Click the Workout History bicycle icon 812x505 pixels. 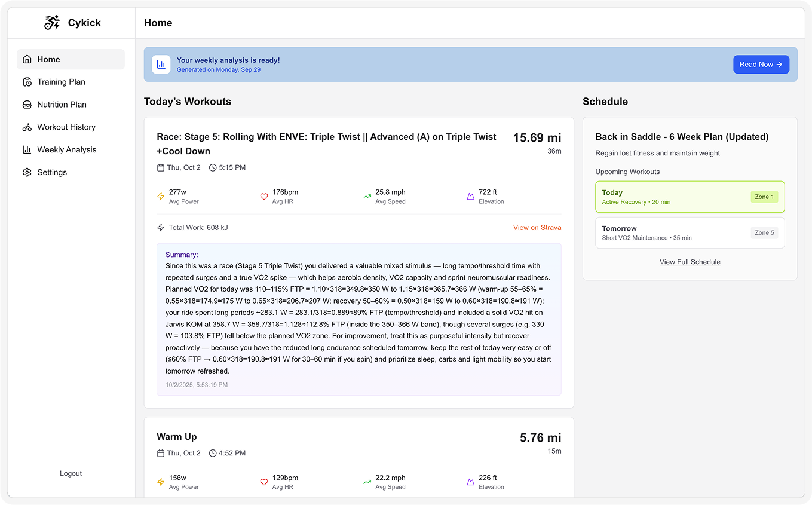click(27, 127)
